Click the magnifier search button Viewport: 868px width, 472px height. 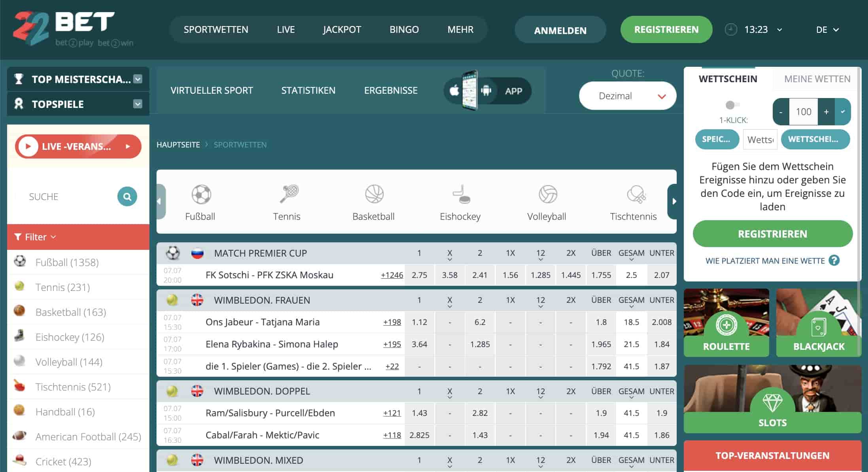coord(127,196)
